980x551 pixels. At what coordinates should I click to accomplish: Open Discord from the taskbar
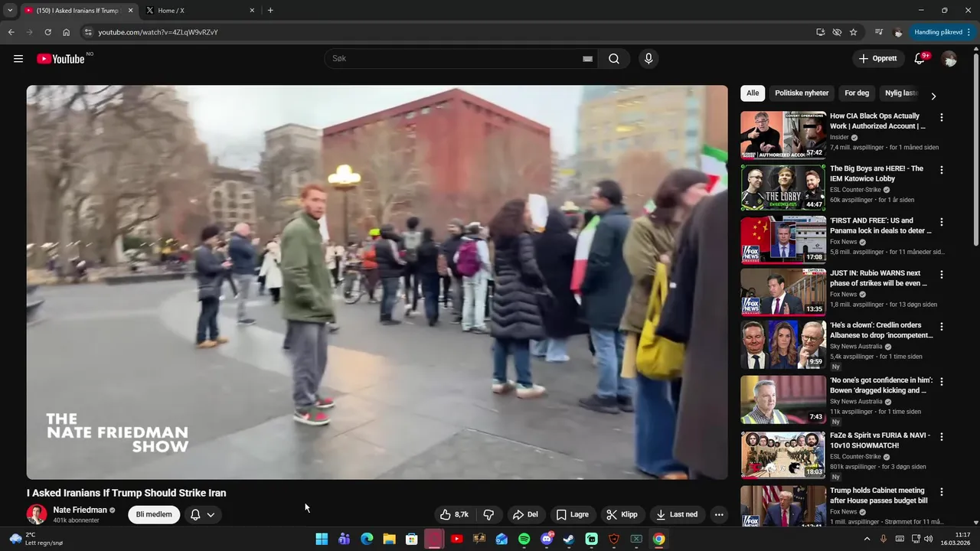click(547, 539)
